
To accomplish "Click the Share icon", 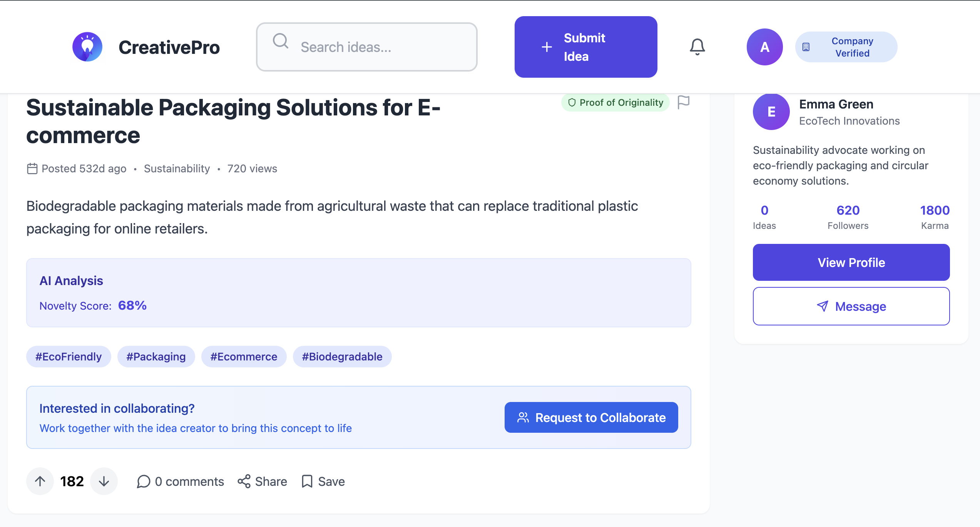I will point(244,481).
